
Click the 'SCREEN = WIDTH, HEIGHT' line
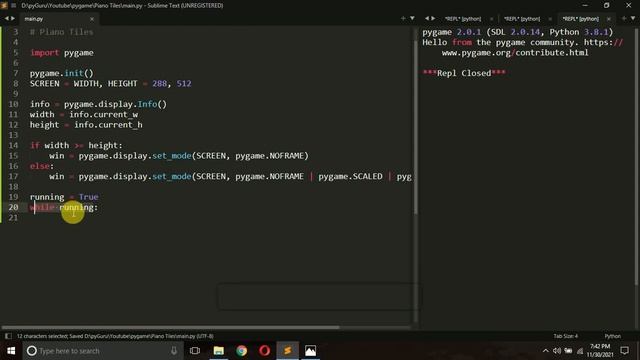(111, 84)
